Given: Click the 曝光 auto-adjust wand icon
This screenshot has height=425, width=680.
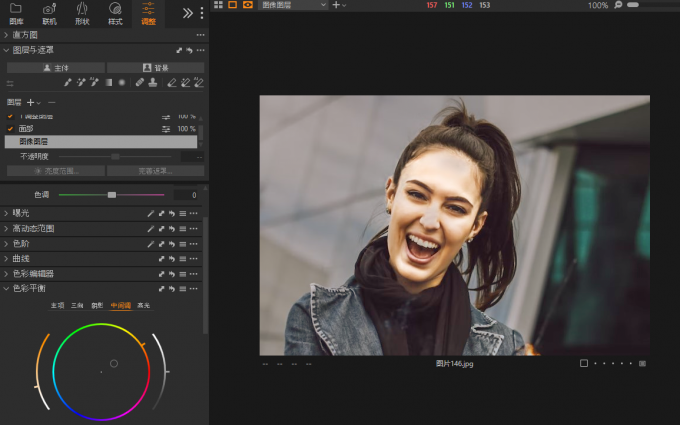Looking at the screenshot, I should pyautogui.click(x=150, y=213).
